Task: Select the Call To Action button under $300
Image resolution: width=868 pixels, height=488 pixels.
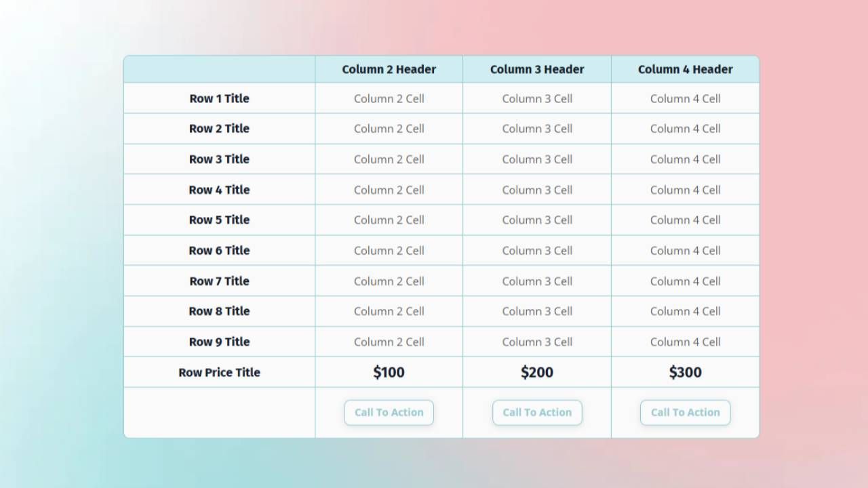Action: point(685,412)
